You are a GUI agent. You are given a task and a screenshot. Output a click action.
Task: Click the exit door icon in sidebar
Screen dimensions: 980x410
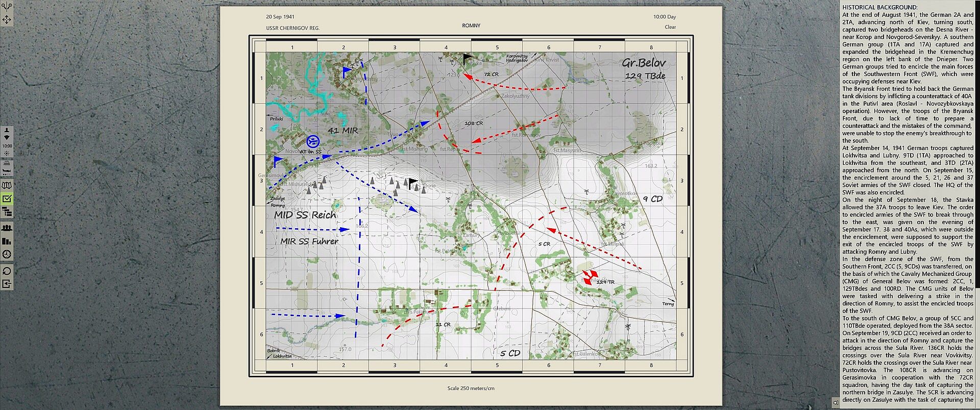(7, 284)
